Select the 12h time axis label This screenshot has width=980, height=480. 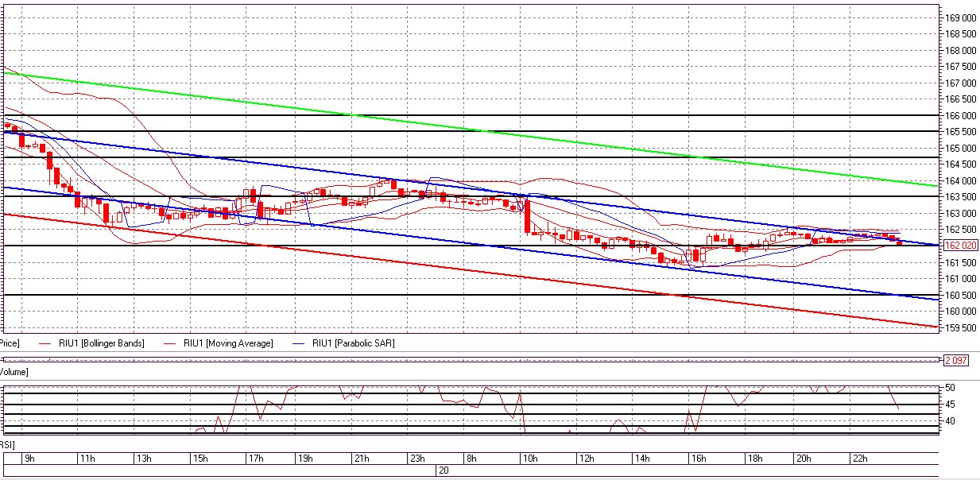coord(586,459)
